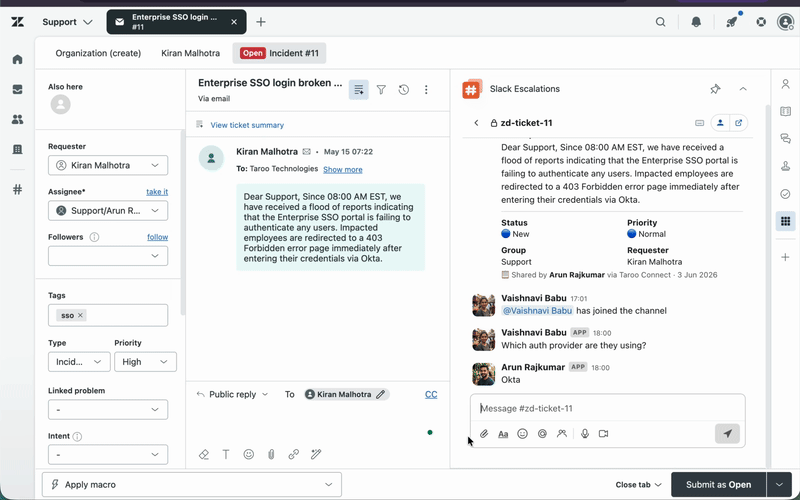
Task: Open the Linked problem dropdown
Action: (108, 410)
